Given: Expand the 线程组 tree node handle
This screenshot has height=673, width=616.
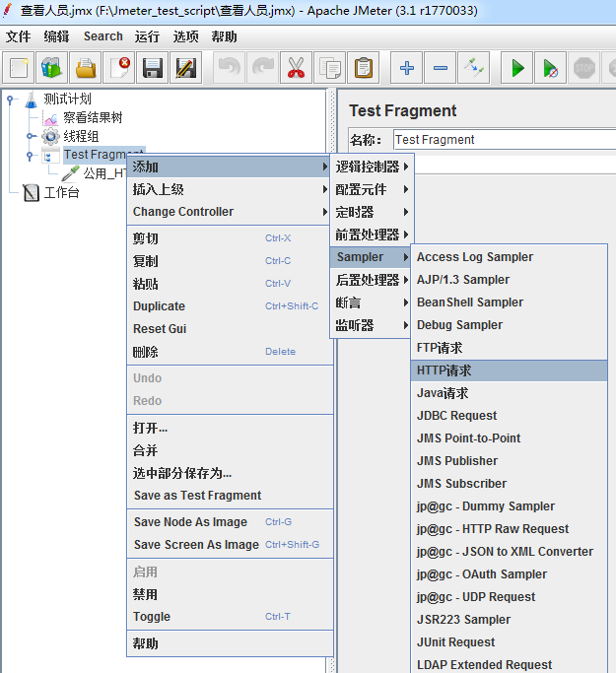Looking at the screenshot, I should (x=31, y=137).
